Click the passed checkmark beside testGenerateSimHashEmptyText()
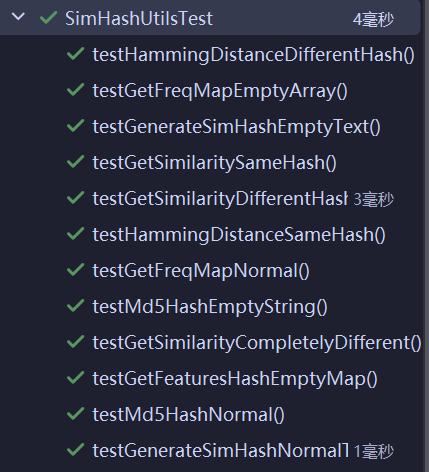This screenshot has height=472, width=429. point(75,126)
